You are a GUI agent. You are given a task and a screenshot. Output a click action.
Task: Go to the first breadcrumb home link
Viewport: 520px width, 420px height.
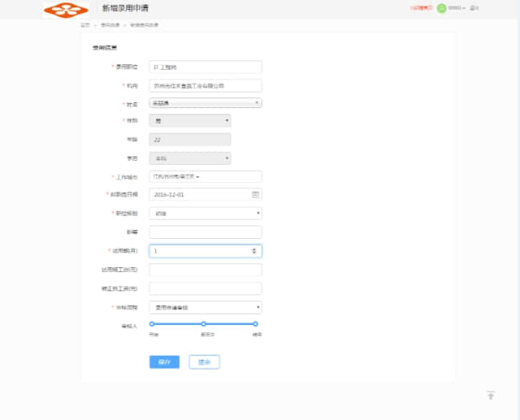click(84, 25)
